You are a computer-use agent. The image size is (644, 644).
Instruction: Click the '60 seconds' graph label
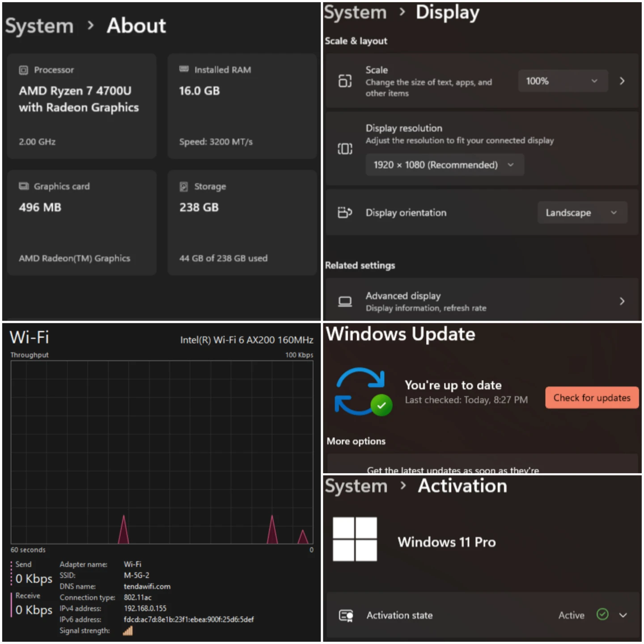point(28,550)
